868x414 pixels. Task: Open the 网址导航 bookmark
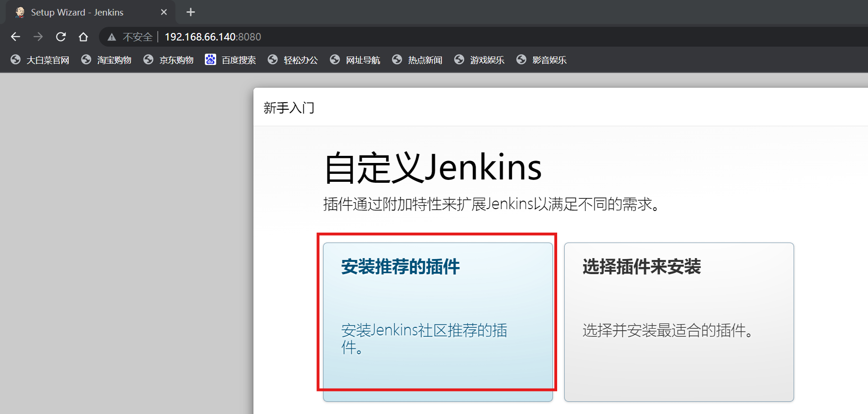tap(355, 60)
